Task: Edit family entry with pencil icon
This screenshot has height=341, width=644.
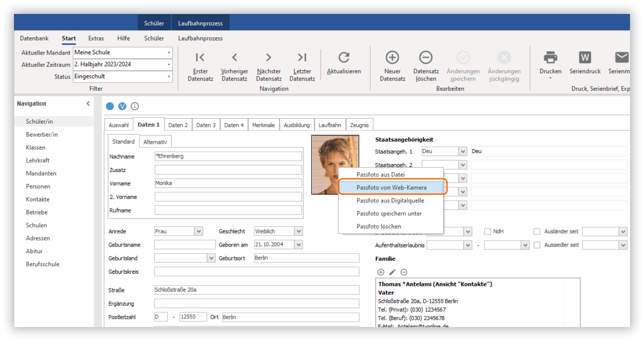Action: click(392, 272)
